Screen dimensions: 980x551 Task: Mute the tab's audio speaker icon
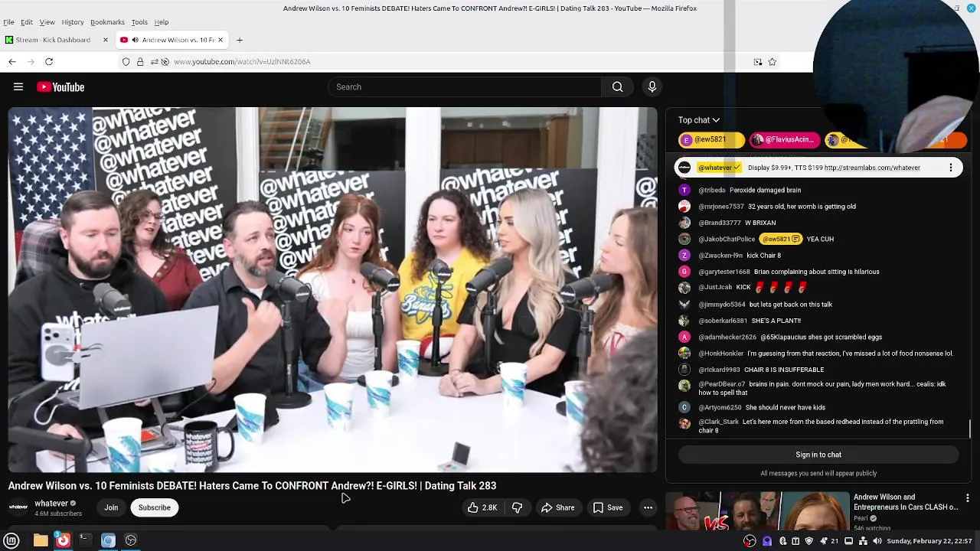tap(135, 40)
